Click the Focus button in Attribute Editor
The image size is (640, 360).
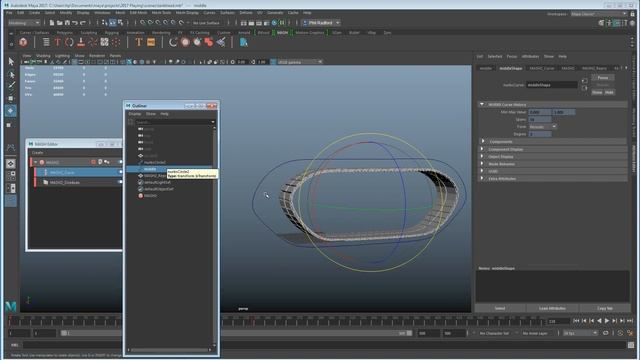coord(603,78)
